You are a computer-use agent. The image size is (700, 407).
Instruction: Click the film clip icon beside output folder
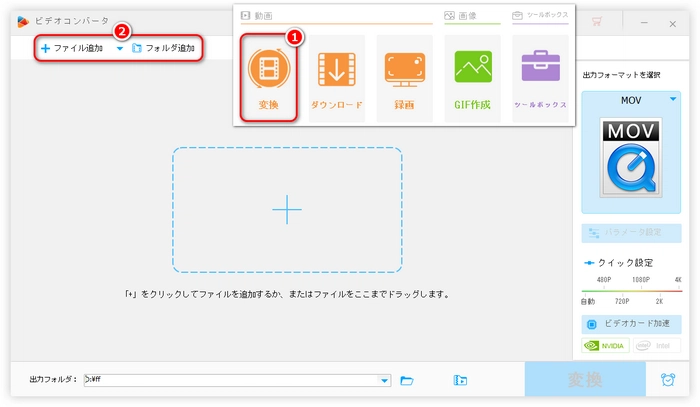coord(460,380)
